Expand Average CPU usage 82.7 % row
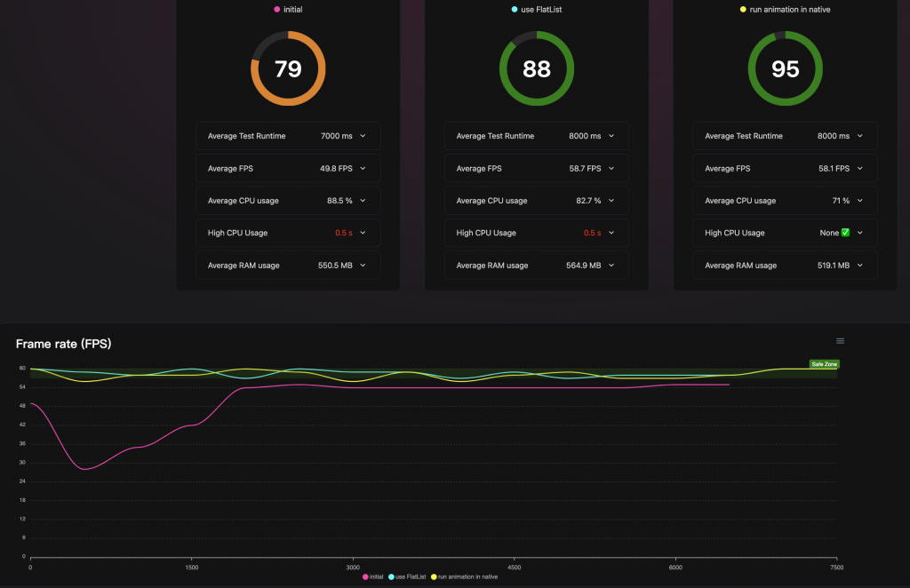This screenshot has width=910, height=588. click(536, 201)
